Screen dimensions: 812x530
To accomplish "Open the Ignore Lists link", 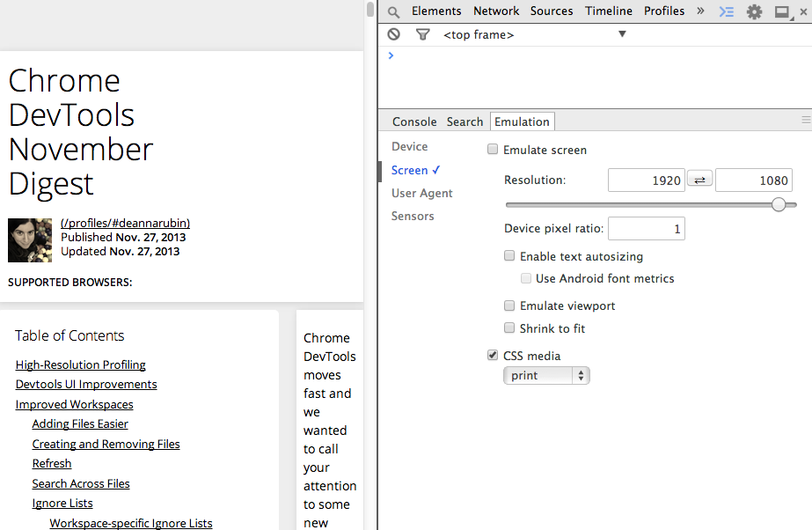I will click(x=62, y=503).
